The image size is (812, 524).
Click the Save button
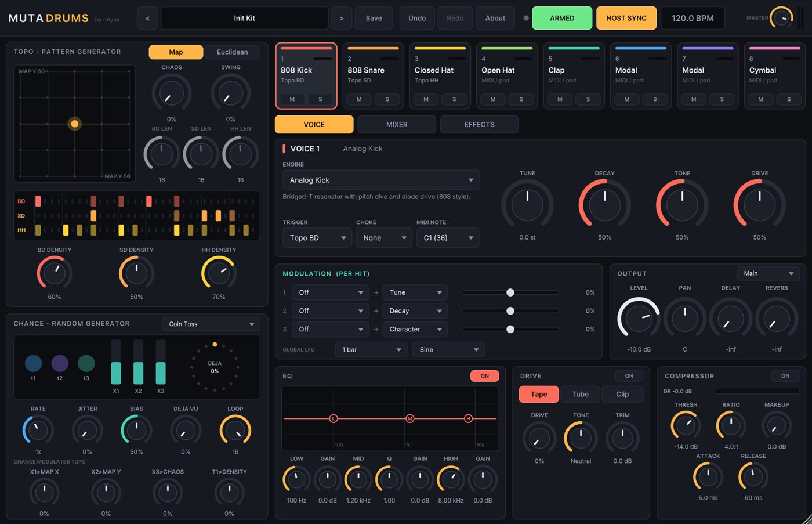[374, 18]
